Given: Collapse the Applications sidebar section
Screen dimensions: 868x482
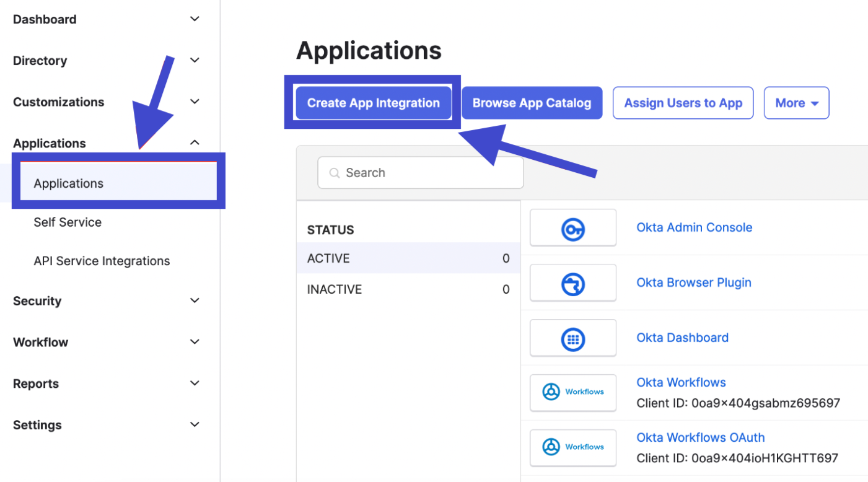Looking at the screenshot, I should pyautogui.click(x=195, y=142).
